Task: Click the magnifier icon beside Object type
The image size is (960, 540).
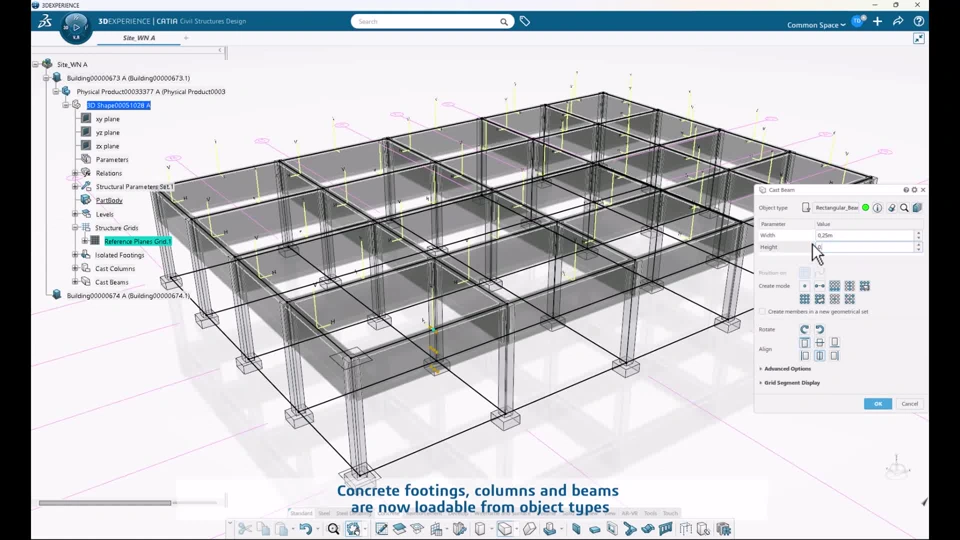Action: coord(904,208)
